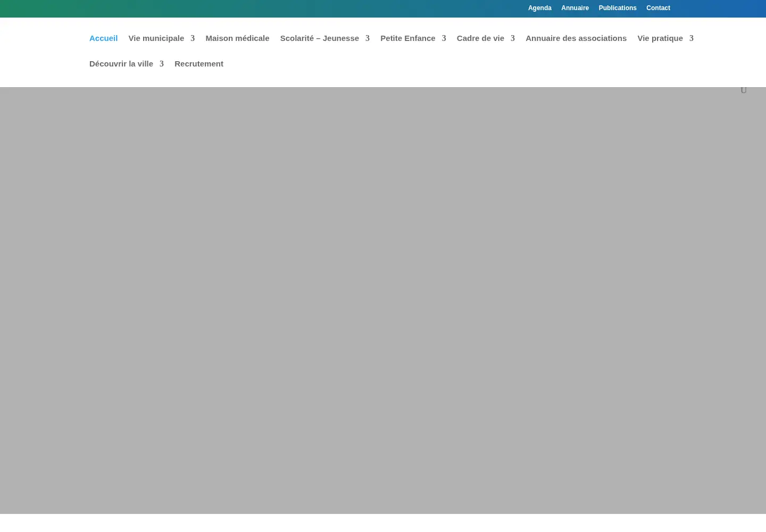
Task: Open the Annuaire link in the top bar
Action: coord(575,8)
